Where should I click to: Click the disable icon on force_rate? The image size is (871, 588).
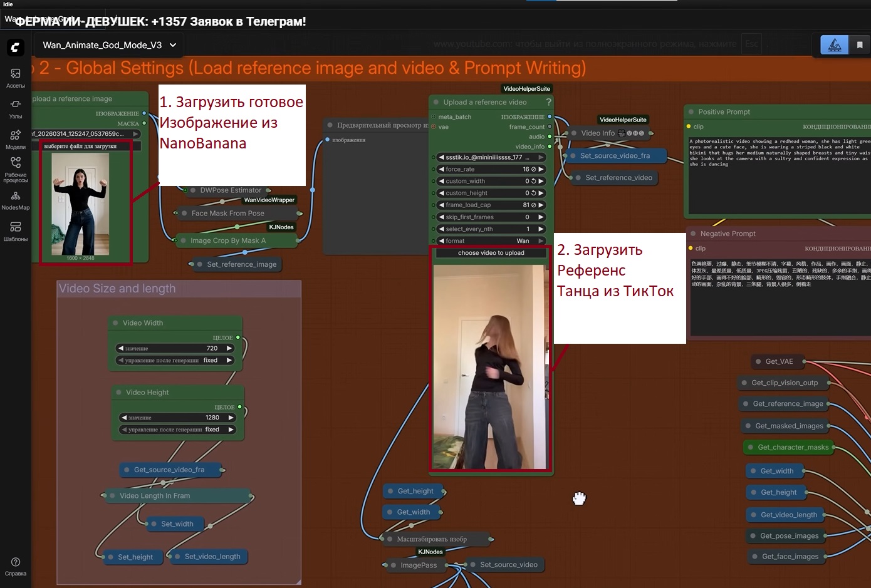(533, 169)
